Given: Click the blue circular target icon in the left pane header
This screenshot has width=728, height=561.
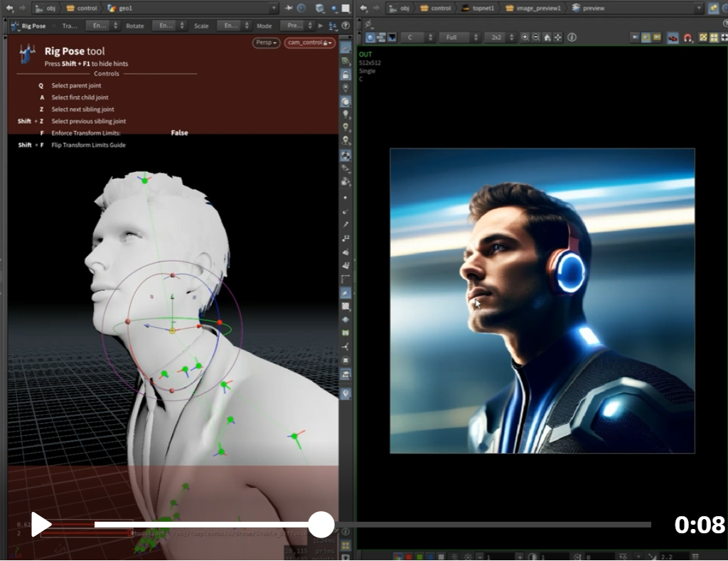Looking at the screenshot, I should (301, 8).
